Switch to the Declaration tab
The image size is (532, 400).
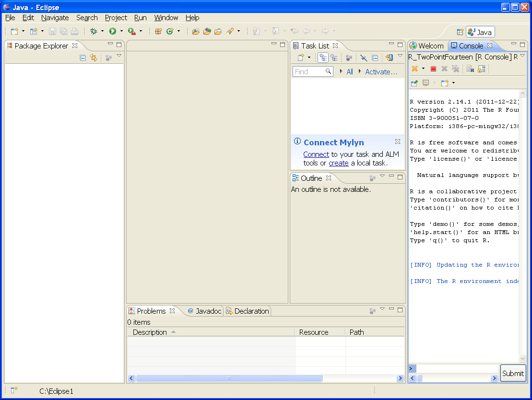point(248,311)
